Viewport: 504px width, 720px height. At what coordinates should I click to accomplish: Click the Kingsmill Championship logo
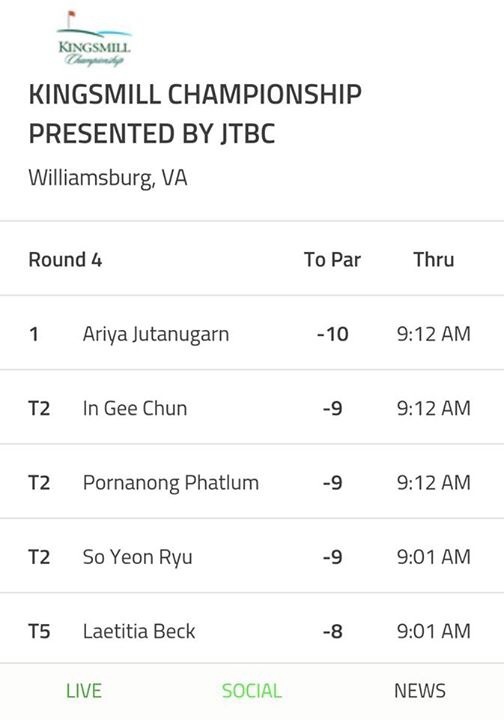click(x=94, y=39)
